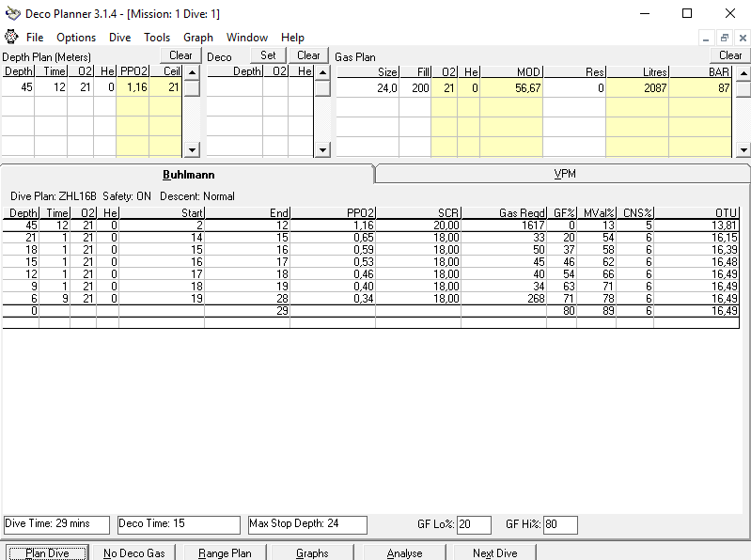Click the Analyse button

pos(404,552)
